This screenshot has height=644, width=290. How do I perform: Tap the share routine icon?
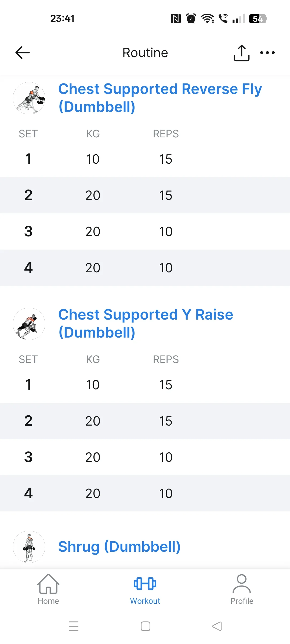click(241, 53)
